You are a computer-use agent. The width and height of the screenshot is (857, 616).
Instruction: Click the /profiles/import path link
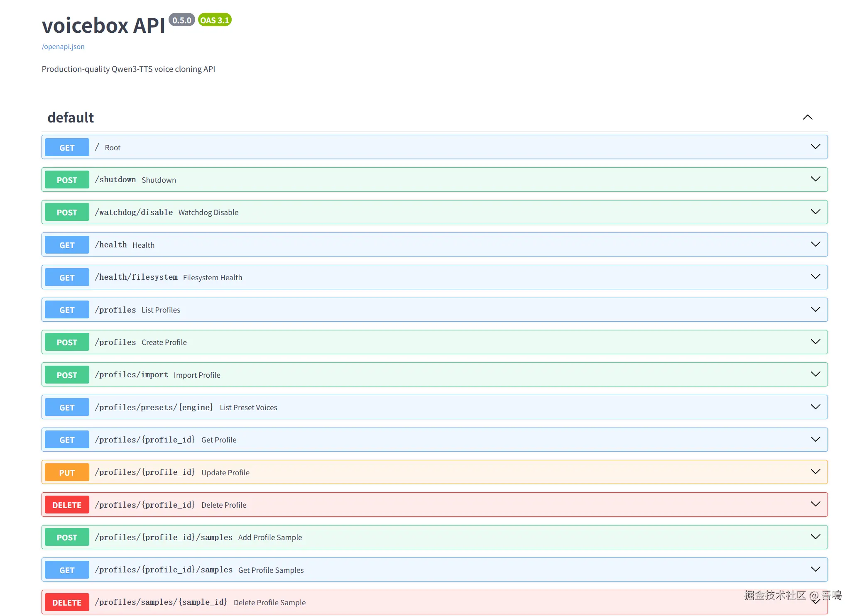click(x=132, y=375)
